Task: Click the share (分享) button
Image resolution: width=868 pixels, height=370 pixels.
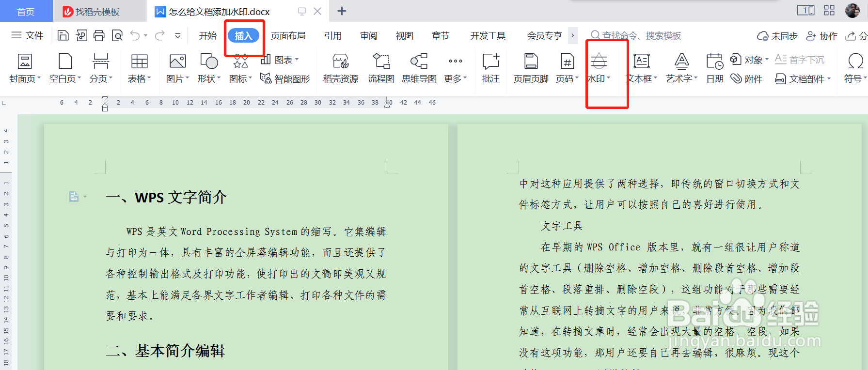Action: pyautogui.click(x=856, y=36)
